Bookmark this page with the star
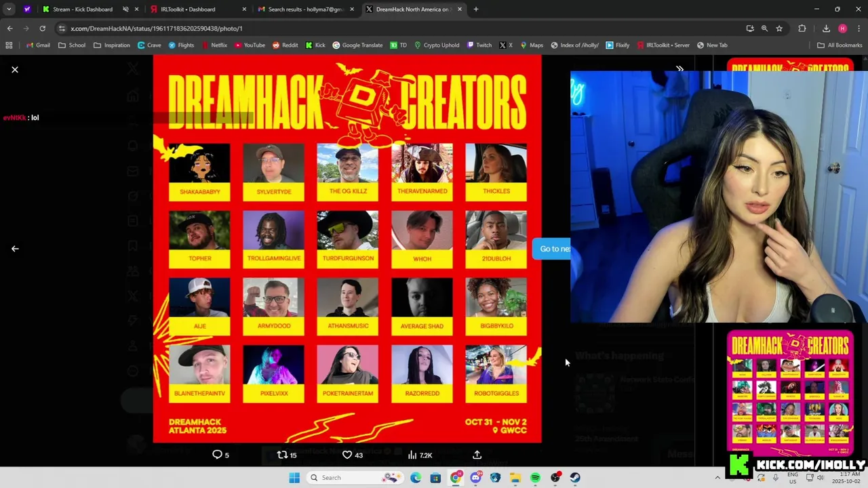The image size is (868, 488). [779, 28]
